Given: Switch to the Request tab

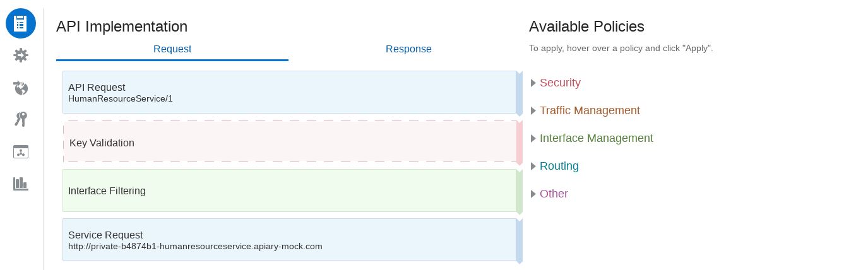Looking at the screenshot, I should [x=172, y=49].
